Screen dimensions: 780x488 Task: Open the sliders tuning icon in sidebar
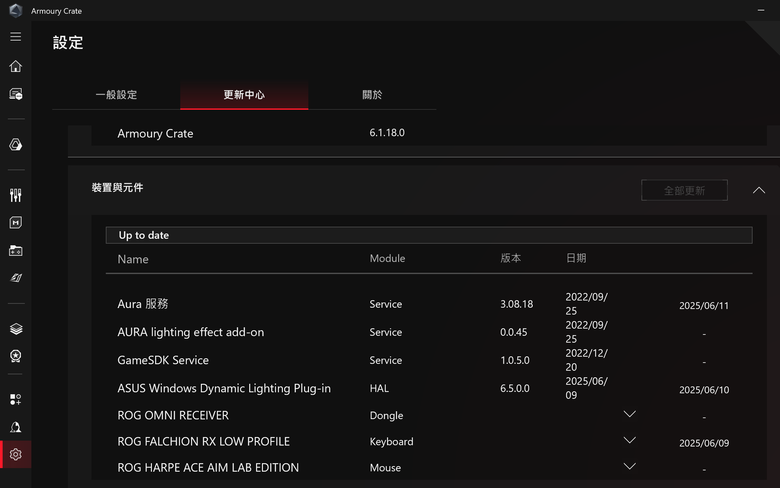(x=15, y=195)
